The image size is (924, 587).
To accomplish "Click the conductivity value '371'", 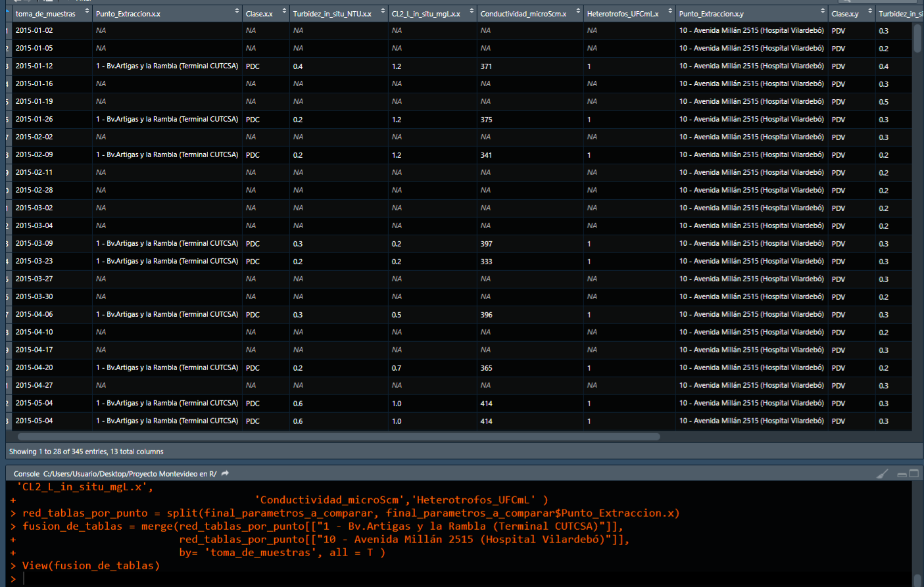I will pos(486,66).
